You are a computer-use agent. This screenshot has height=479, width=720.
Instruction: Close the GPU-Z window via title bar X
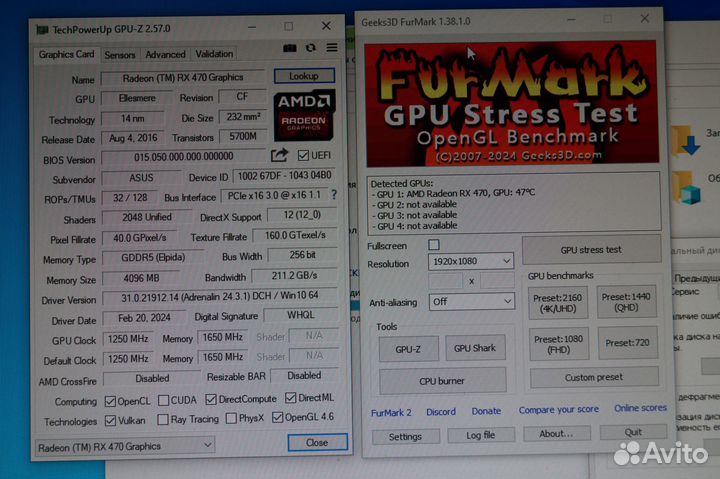[x=326, y=26]
